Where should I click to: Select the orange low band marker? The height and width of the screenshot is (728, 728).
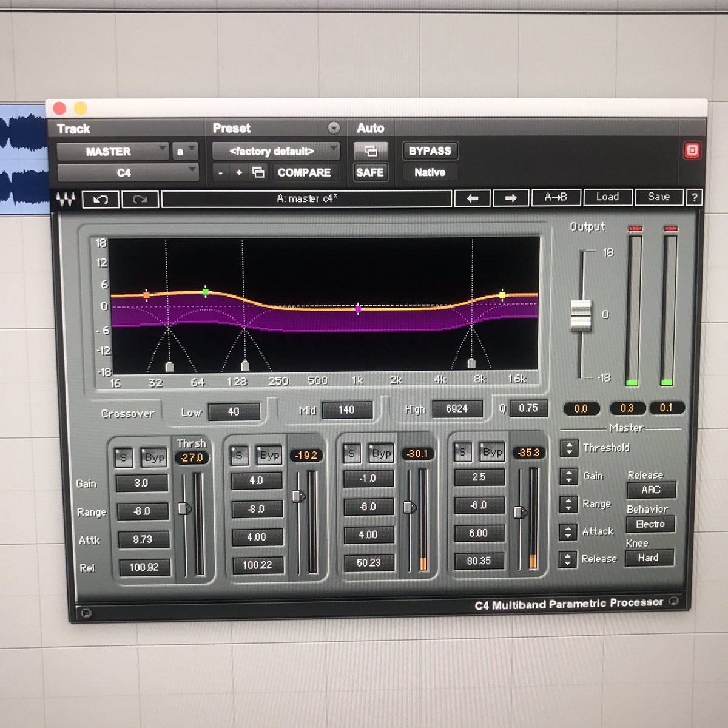coord(146,295)
